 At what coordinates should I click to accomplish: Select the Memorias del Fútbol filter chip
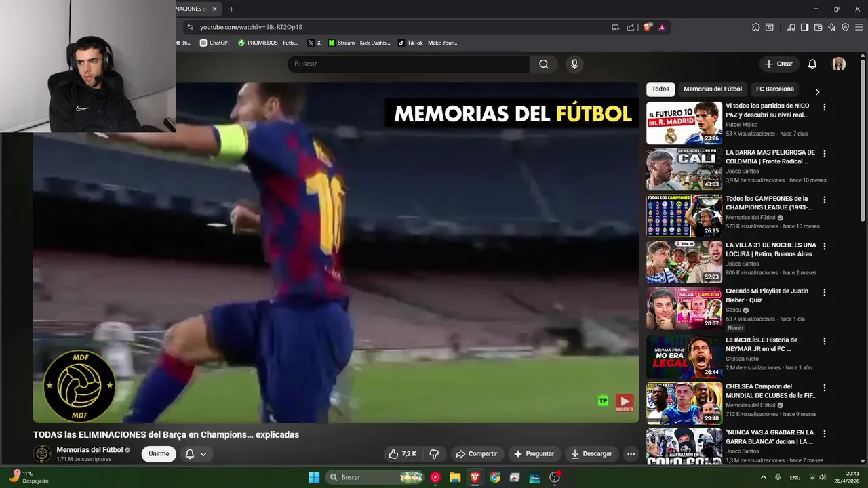[713, 89]
